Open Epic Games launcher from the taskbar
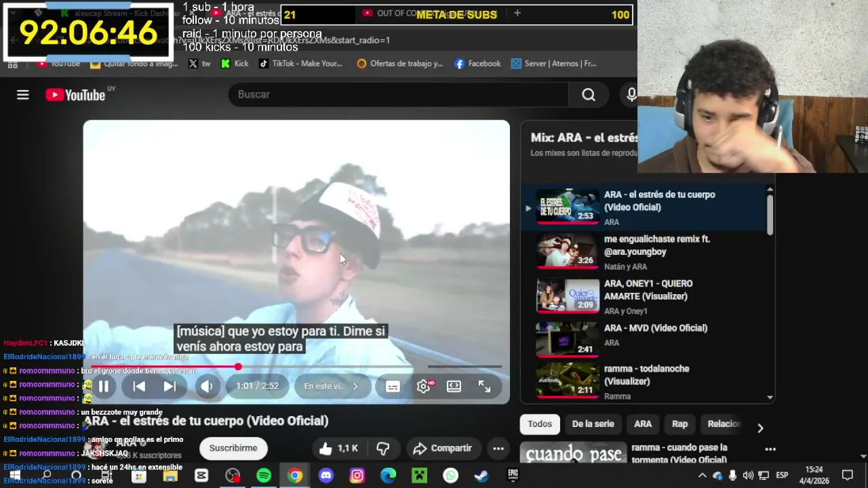 (513, 476)
